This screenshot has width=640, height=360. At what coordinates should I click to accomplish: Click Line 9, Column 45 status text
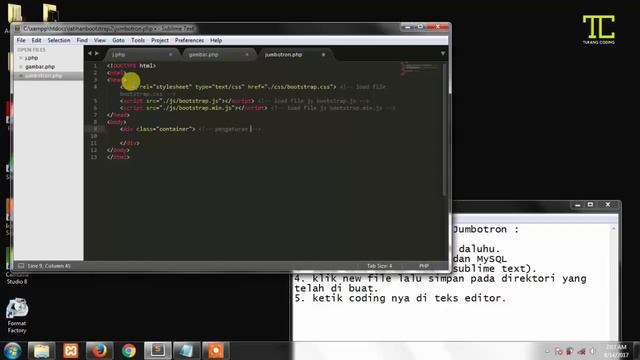[49, 266]
